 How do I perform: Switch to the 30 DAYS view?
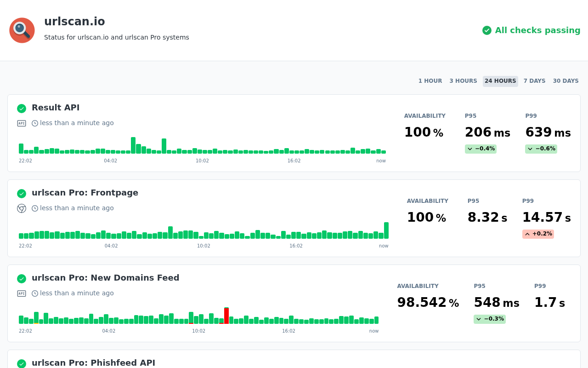point(565,81)
